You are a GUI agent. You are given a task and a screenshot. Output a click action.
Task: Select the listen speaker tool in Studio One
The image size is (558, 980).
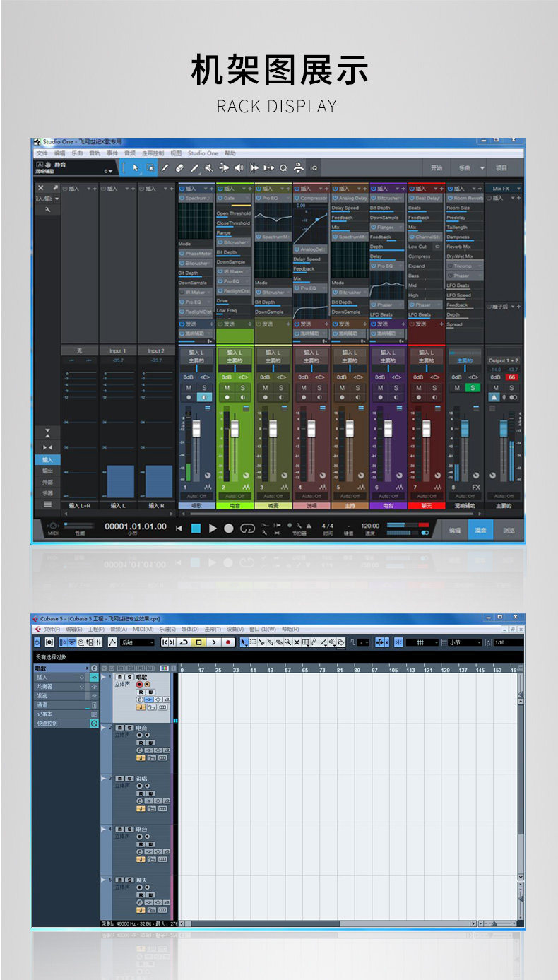(x=239, y=167)
